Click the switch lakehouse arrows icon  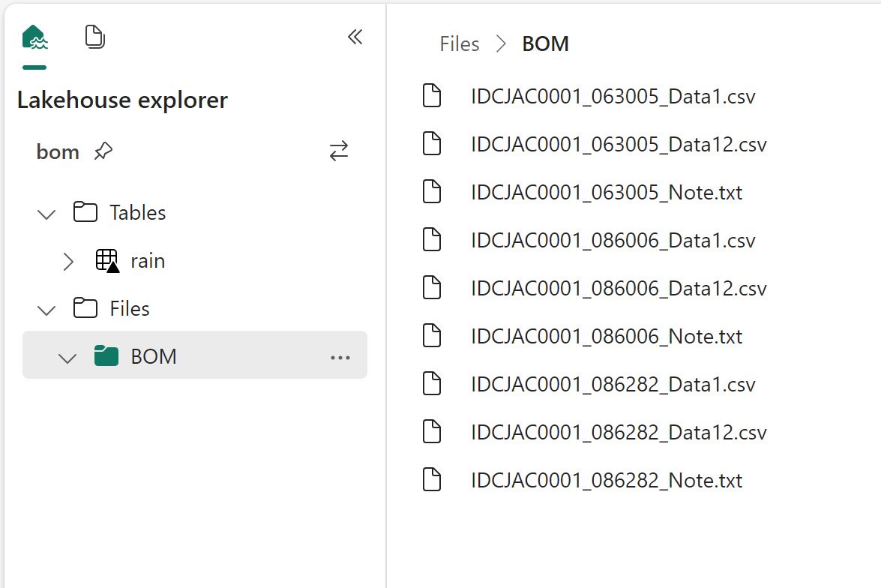pyautogui.click(x=339, y=151)
